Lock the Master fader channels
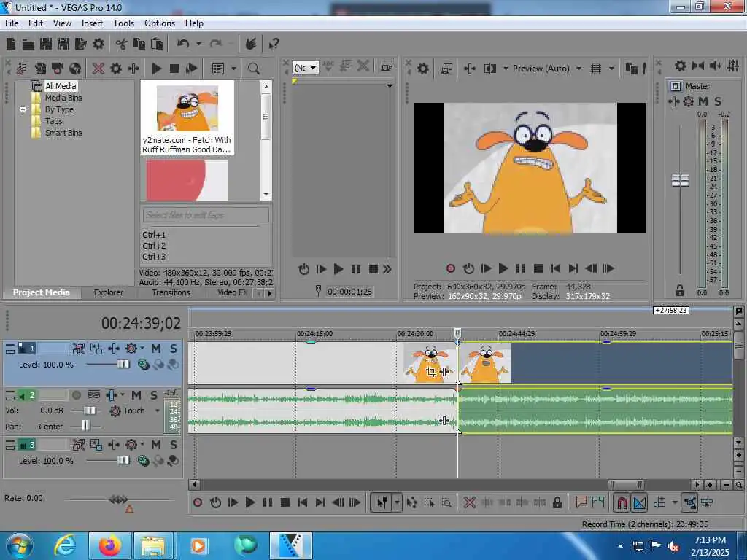This screenshot has width=747, height=560. coord(680,290)
